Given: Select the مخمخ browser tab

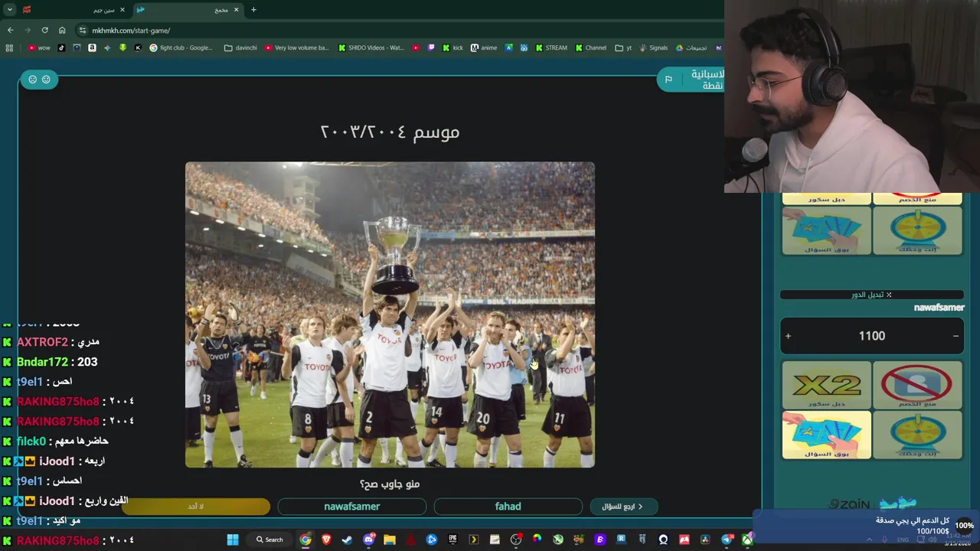Looking at the screenshot, I should click(188, 10).
